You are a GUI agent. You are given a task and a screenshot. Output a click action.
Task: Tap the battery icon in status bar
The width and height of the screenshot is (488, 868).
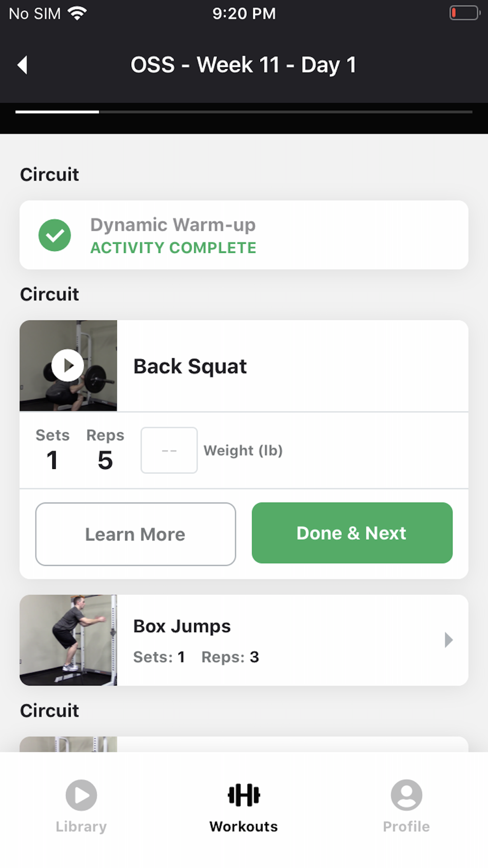[464, 13]
